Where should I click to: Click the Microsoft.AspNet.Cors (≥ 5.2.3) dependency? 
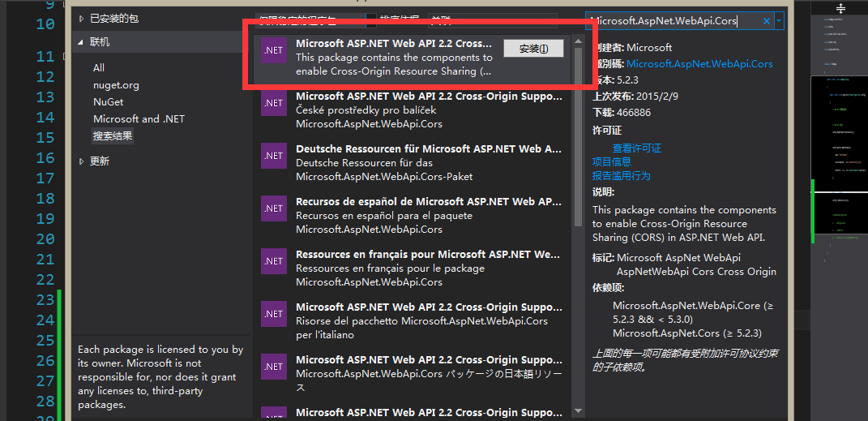click(687, 333)
